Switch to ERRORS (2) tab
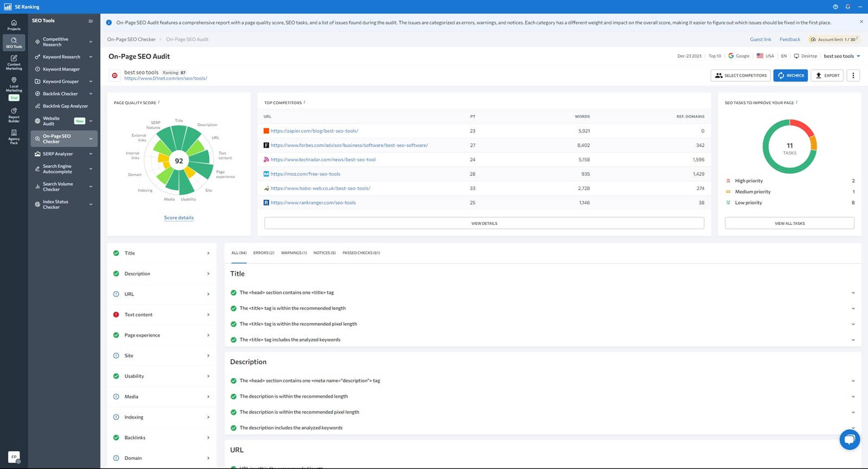 tap(264, 253)
